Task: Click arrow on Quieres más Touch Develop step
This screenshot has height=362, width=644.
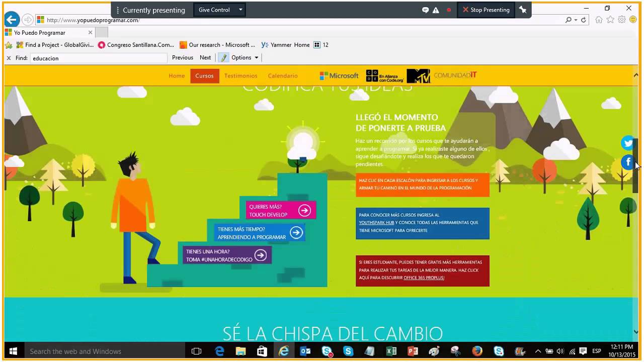Action: coord(304,211)
